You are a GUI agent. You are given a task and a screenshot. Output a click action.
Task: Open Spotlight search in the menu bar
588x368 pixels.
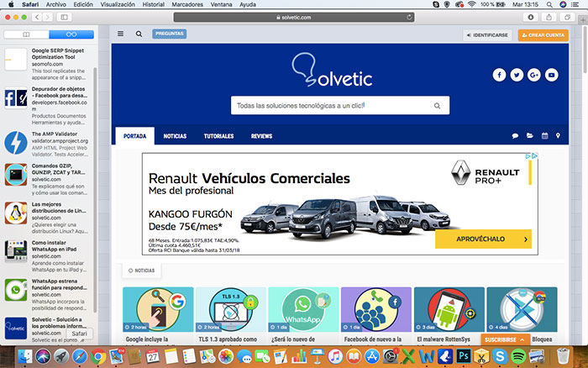[549, 4]
